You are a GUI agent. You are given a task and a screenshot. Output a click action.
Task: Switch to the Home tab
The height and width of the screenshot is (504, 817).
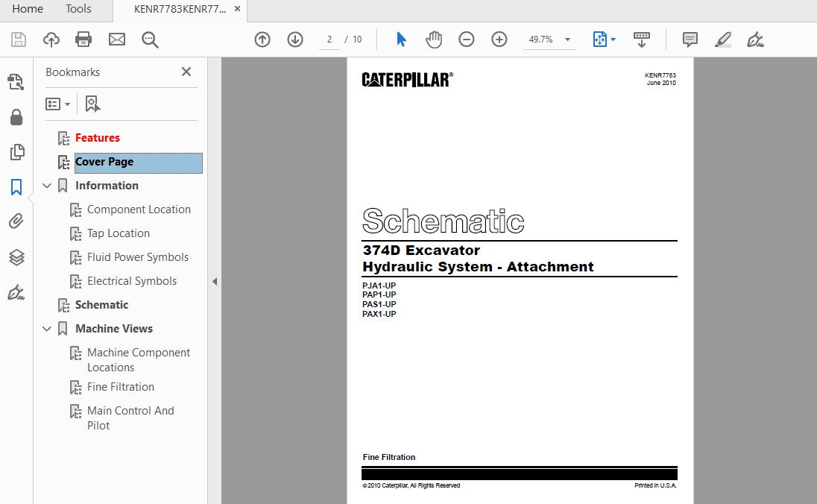(x=28, y=9)
